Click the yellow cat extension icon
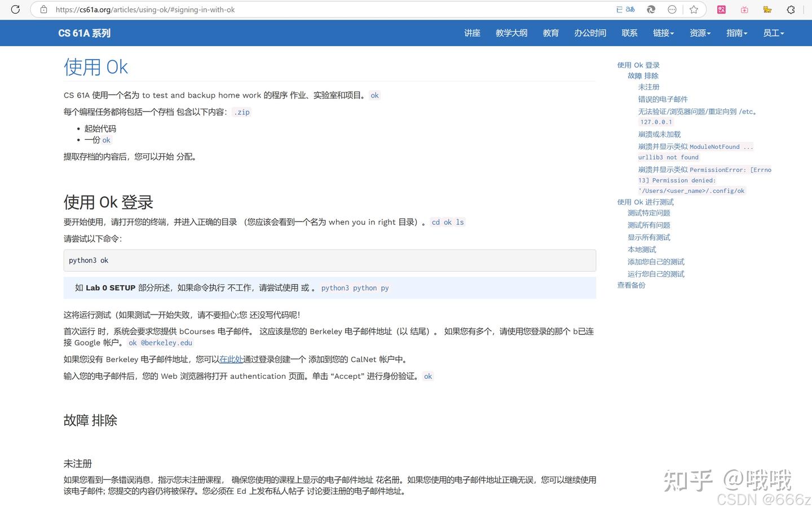The image size is (812, 513). pyautogui.click(x=767, y=10)
